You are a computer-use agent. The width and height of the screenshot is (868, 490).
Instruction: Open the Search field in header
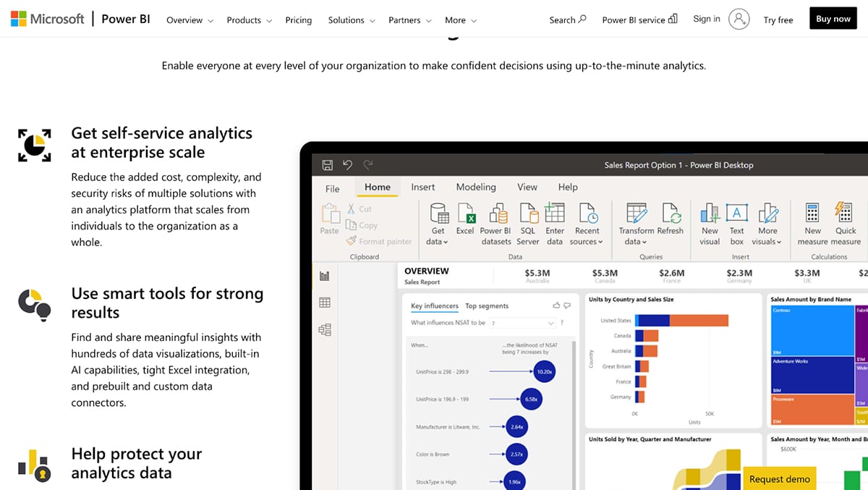568,20
